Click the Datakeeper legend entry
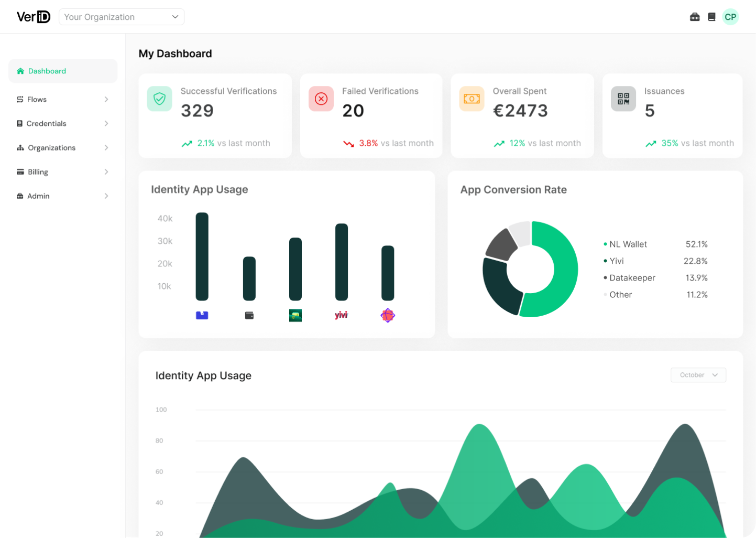Image resolution: width=756 pixels, height=538 pixels. [x=632, y=278]
